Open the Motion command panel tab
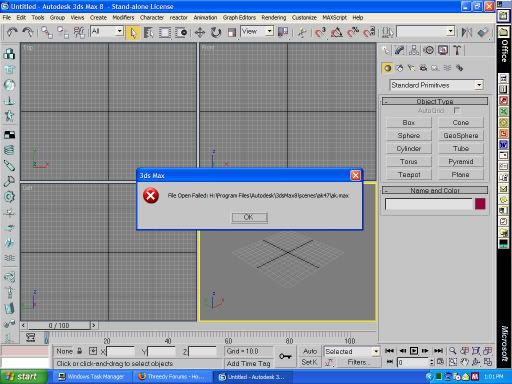Viewport: 512px width, 384px height. [x=429, y=50]
